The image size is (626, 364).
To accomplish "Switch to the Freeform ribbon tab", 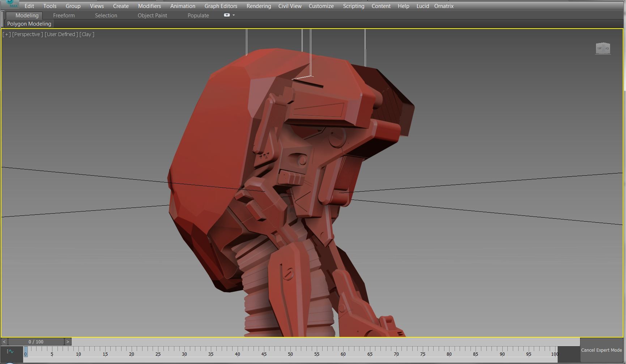I will (64, 16).
